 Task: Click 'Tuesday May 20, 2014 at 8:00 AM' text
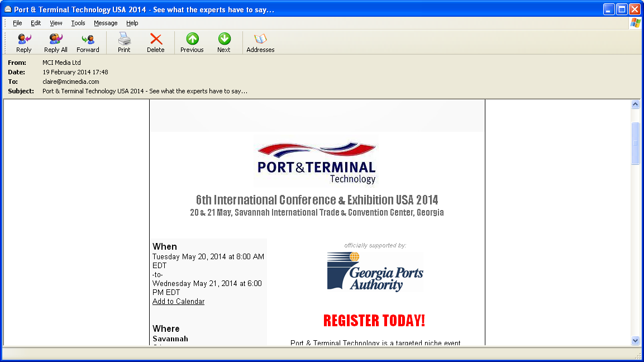coord(208,257)
